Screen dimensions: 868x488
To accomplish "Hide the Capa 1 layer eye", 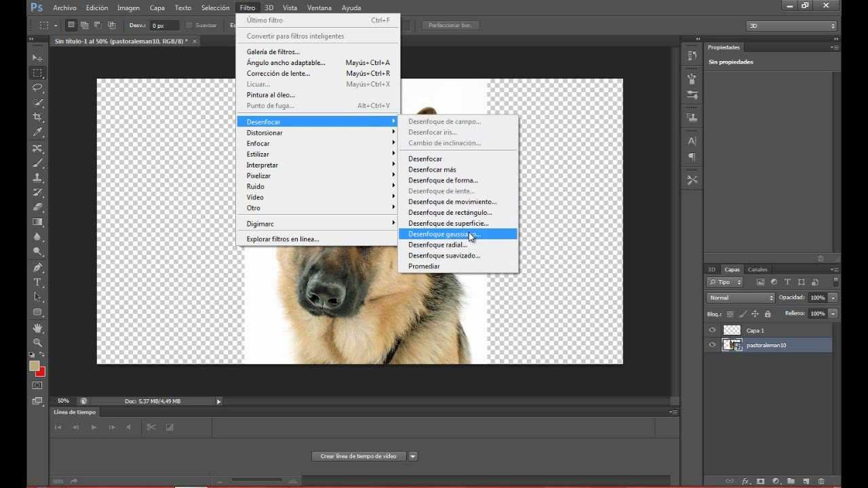I will point(712,330).
